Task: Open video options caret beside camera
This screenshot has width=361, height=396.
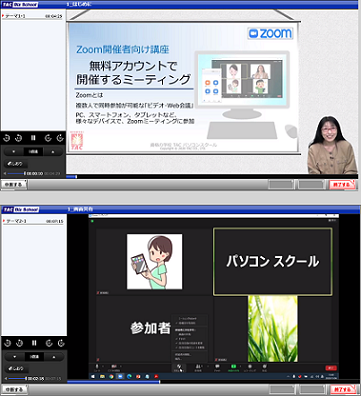Action: pyautogui.click(x=121, y=366)
